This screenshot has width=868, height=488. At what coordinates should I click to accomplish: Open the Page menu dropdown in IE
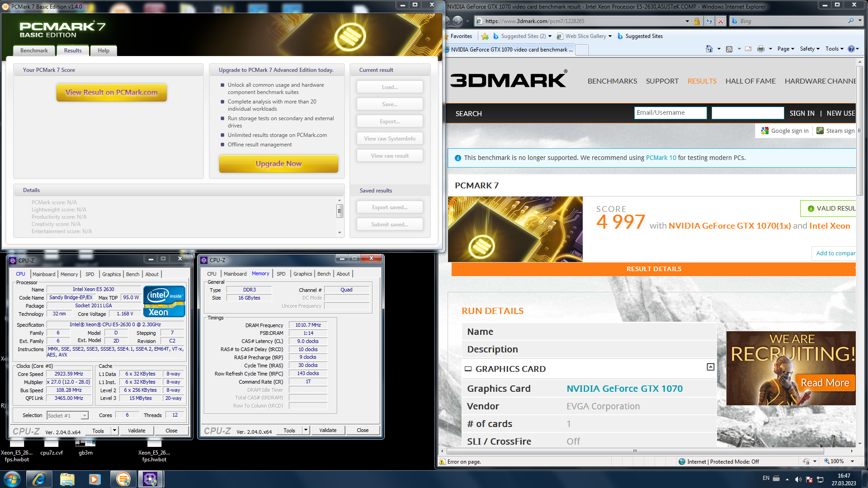click(786, 49)
